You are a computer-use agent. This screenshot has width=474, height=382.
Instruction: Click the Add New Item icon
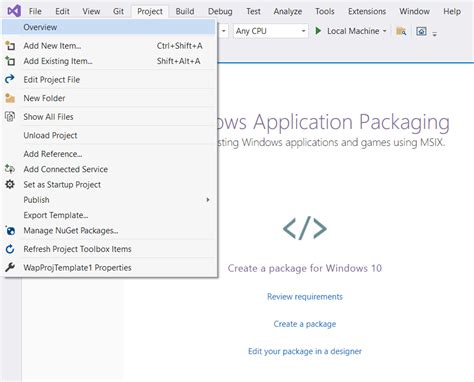point(10,46)
